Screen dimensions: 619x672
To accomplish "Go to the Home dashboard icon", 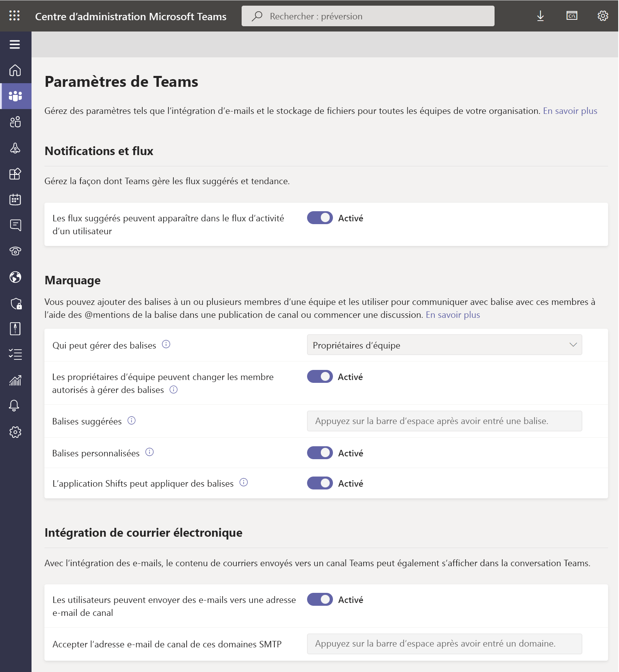I will pyautogui.click(x=15, y=70).
